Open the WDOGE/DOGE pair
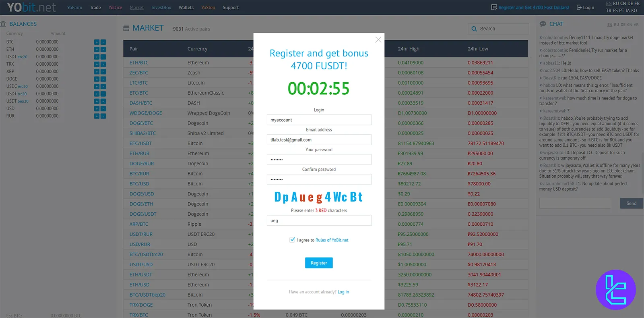The height and width of the screenshot is (318, 644). (x=146, y=113)
